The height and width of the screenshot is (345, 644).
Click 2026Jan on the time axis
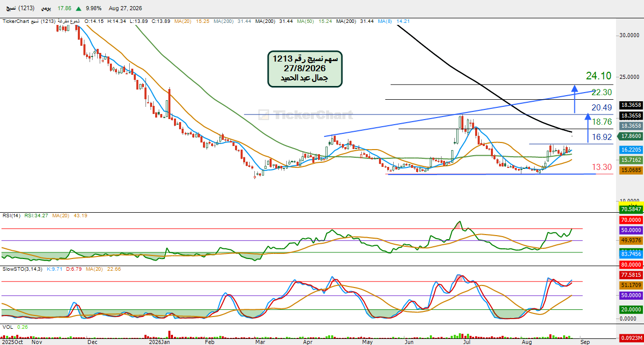[159, 342]
